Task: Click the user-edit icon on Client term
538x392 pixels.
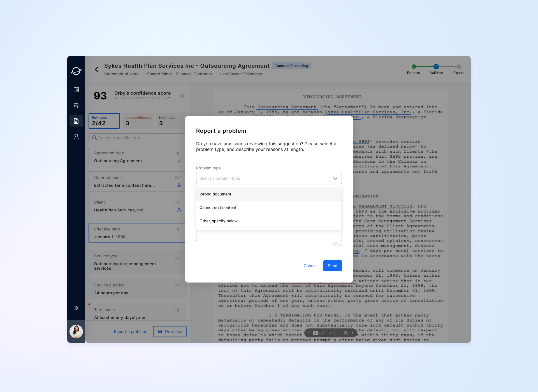Action: (179, 210)
